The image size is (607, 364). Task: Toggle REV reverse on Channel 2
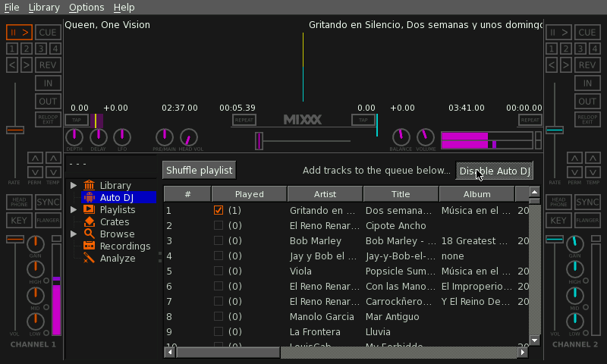(587, 65)
